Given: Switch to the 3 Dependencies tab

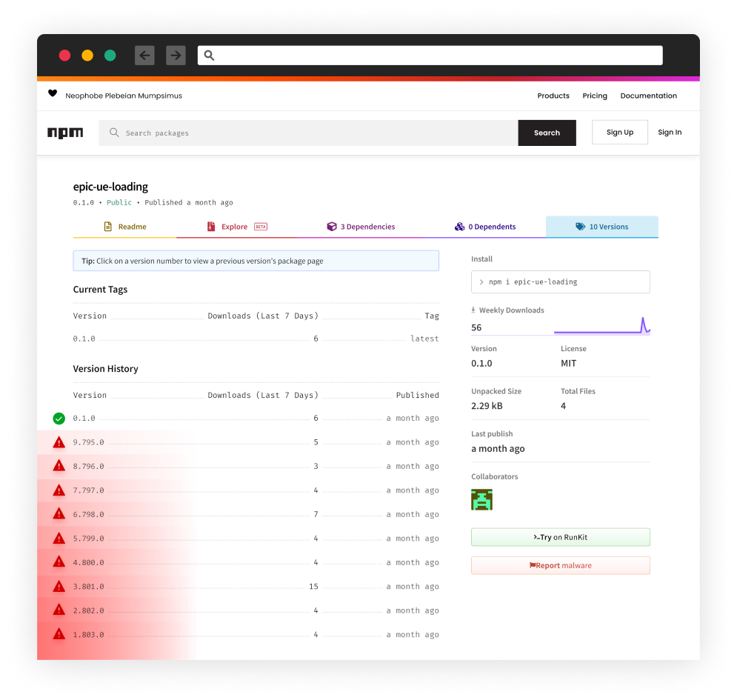Looking at the screenshot, I should pos(361,227).
